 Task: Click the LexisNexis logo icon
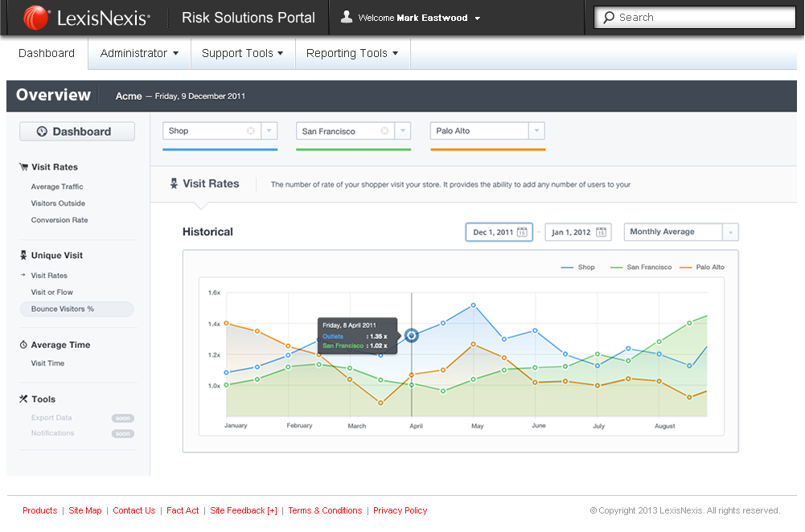coord(35,17)
